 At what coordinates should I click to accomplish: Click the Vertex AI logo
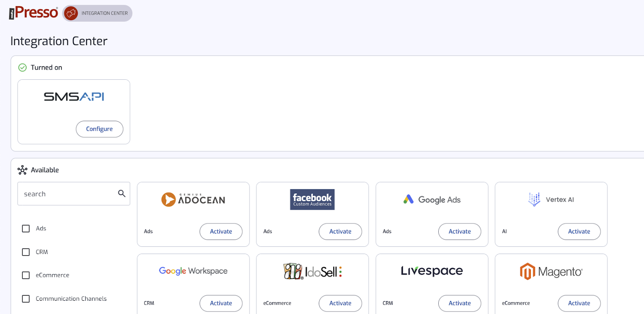pos(551,199)
